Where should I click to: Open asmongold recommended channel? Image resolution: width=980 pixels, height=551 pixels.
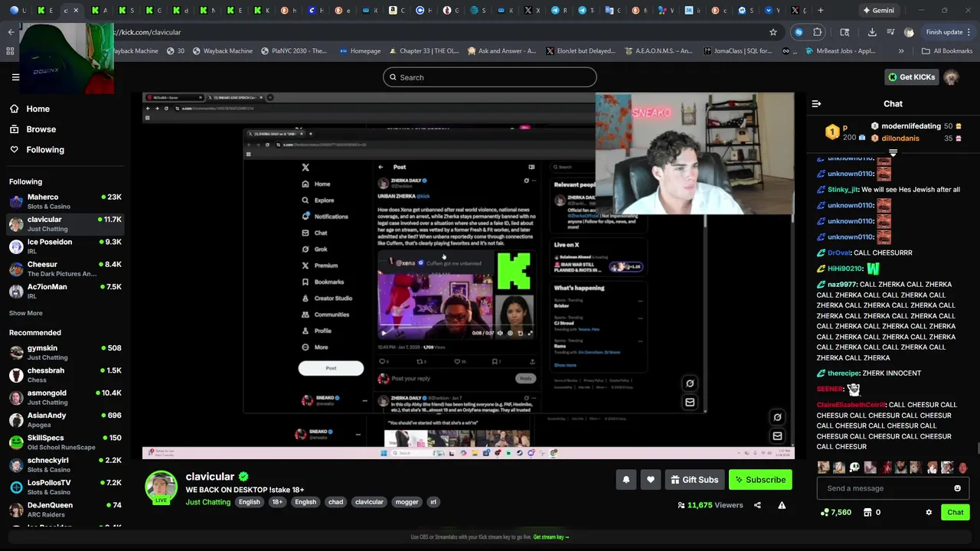tap(65, 397)
